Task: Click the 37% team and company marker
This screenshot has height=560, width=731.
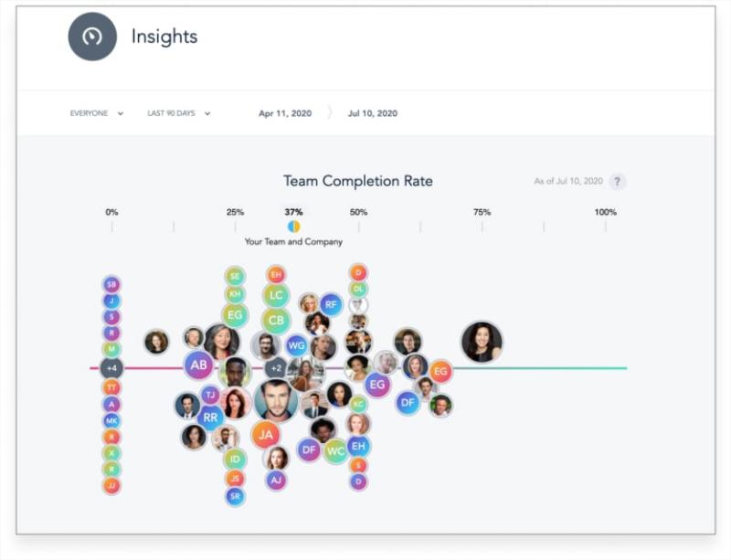Action: pos(293,226)
